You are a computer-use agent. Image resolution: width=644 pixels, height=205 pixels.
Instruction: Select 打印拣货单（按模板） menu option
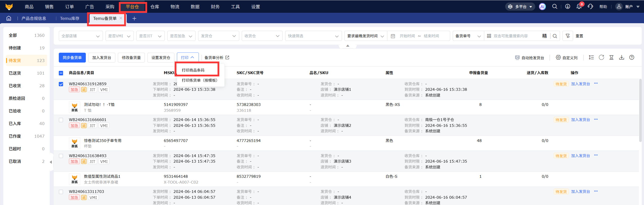pyautogui.click(x=199, y=80)
